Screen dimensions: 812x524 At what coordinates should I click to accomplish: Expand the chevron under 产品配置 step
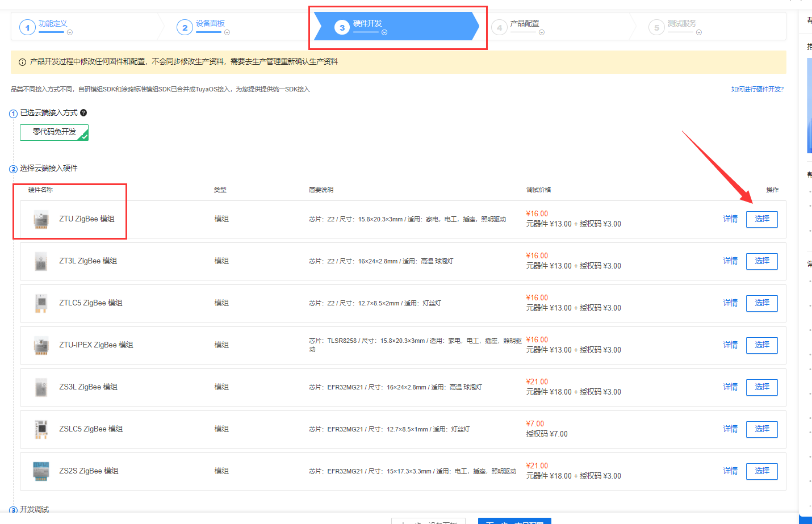pyautogui.click(x=542, y=33)
